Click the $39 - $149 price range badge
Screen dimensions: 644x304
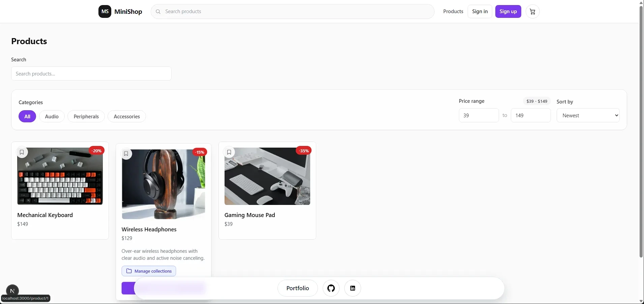click(537, 101)
